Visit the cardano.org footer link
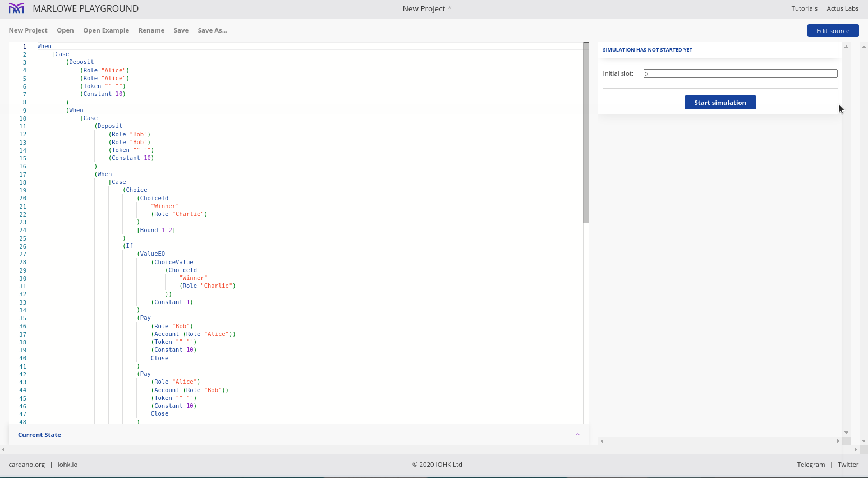Viewport: 868px width, 478px height. point(27,465)
